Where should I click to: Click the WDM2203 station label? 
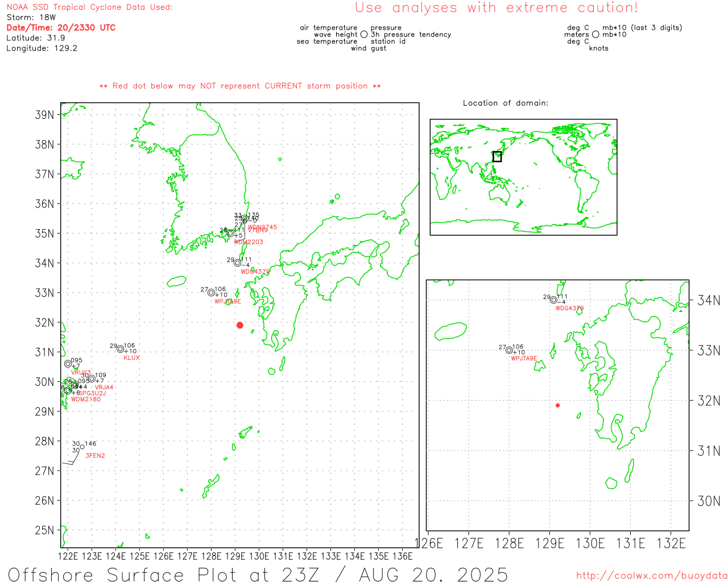(249, 242)
